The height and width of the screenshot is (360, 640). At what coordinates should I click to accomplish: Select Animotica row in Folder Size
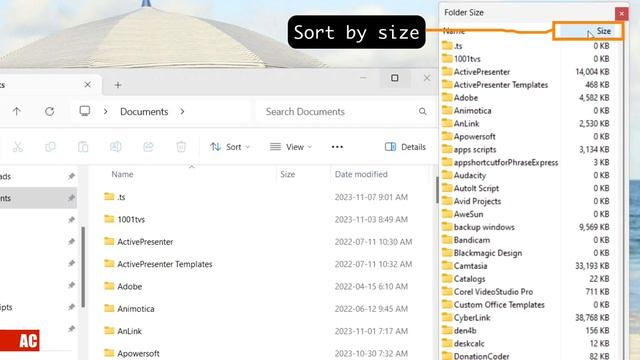pyautogui.click(x=527, y=111)
